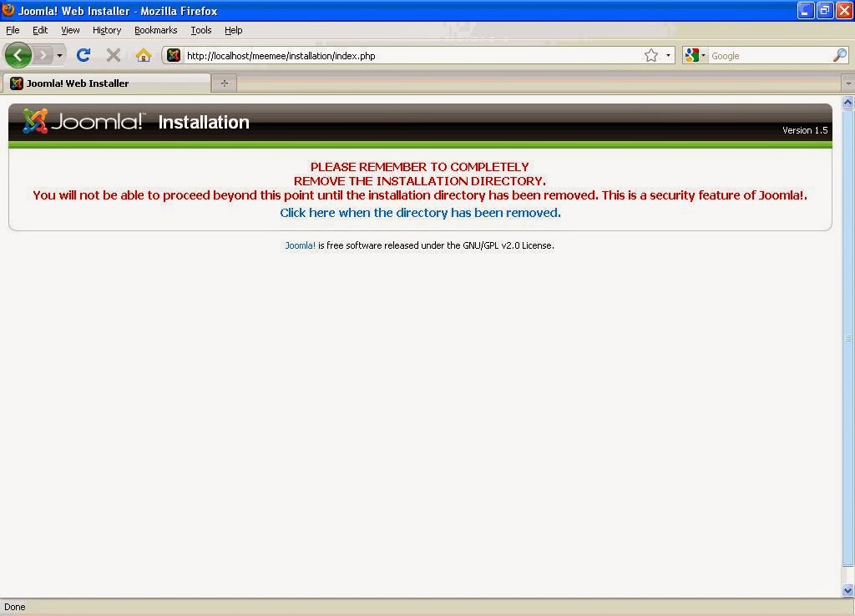The image size is (855, 616).
Task: Minimize the Firefox window
Action: coord(806,10)
